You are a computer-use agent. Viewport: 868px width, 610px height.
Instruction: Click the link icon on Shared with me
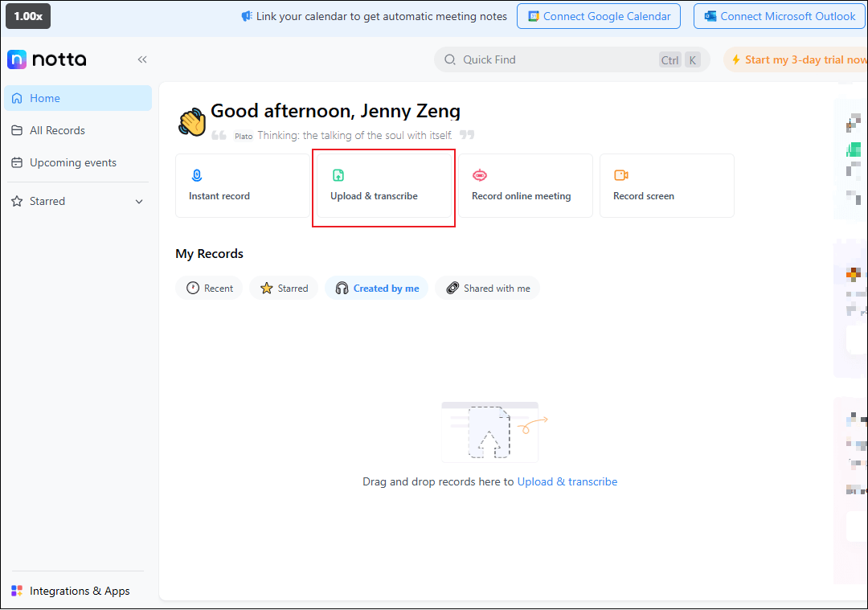452,288
